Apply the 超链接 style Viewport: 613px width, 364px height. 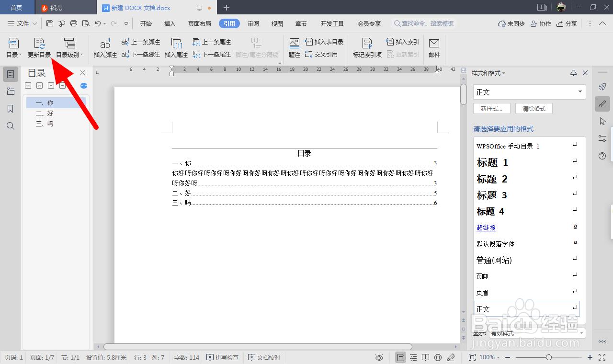click(486, 227)
